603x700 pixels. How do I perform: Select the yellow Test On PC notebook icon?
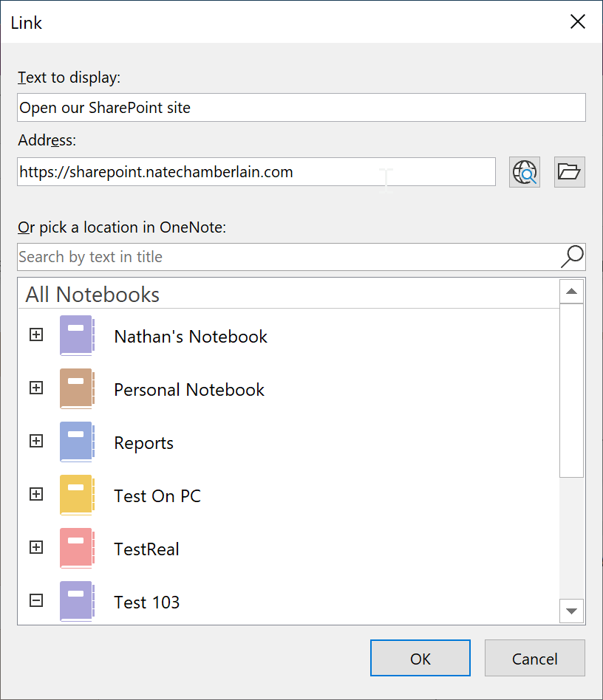77,495
